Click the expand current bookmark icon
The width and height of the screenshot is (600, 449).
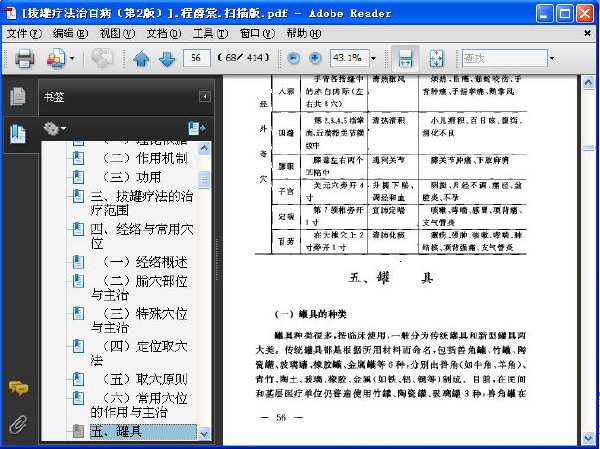(196, 128)
